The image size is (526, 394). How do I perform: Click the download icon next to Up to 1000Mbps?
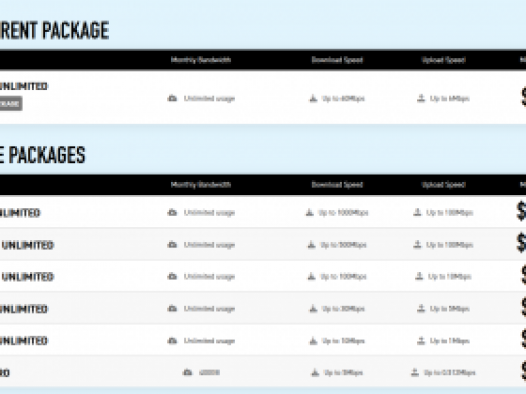pos(309,212)
